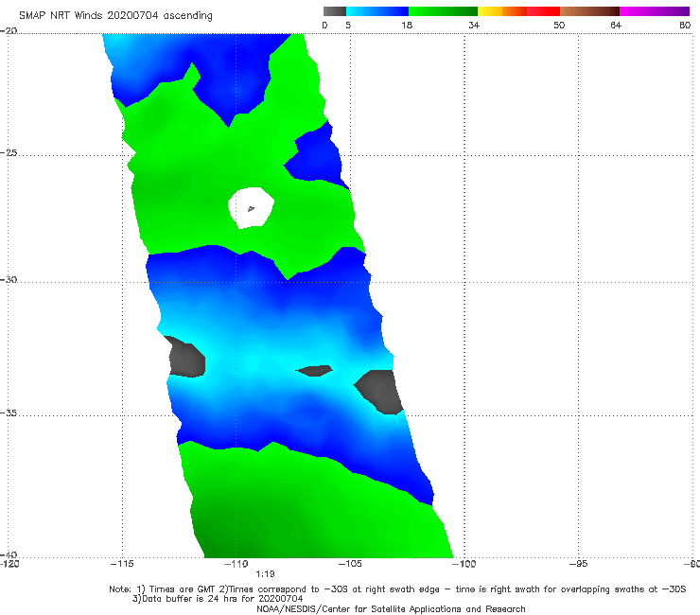
Task: Click the white data gap in the green region
Action: (251, 207)
